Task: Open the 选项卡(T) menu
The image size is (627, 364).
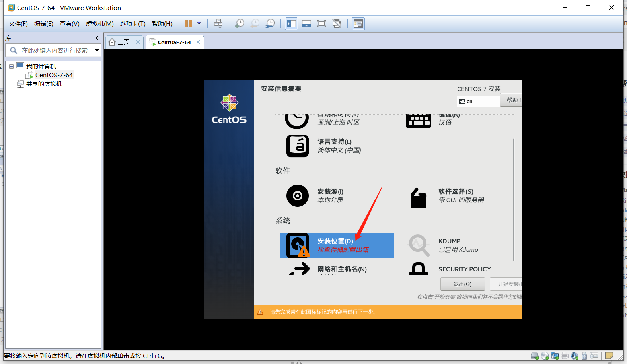Action: [x=133, y=24]
